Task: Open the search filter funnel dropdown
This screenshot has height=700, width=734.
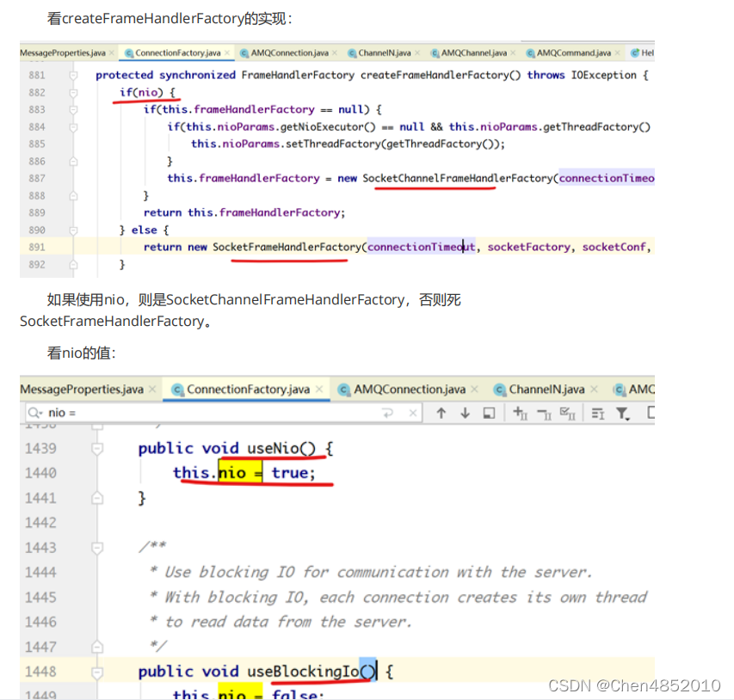Action: pyautogui.click(x=623, y=414)
